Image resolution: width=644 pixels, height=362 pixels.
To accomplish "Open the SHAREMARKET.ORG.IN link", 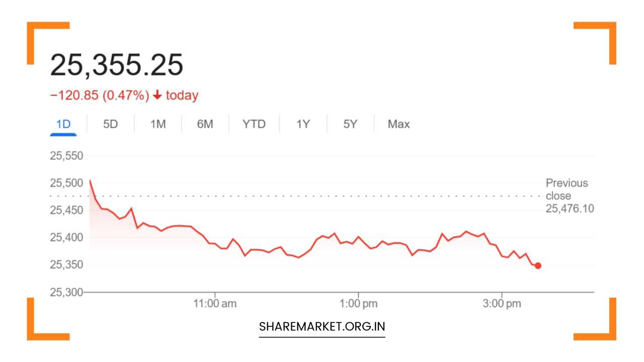I will [321, 326].
